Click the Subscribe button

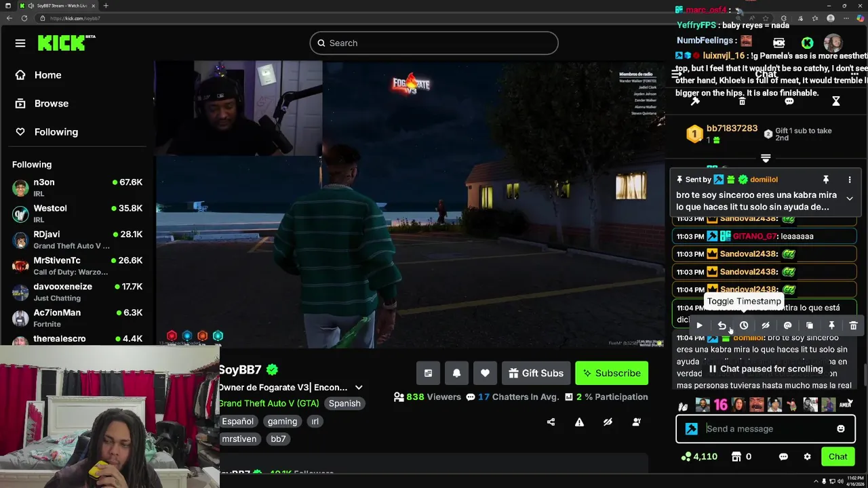point(612,373)
